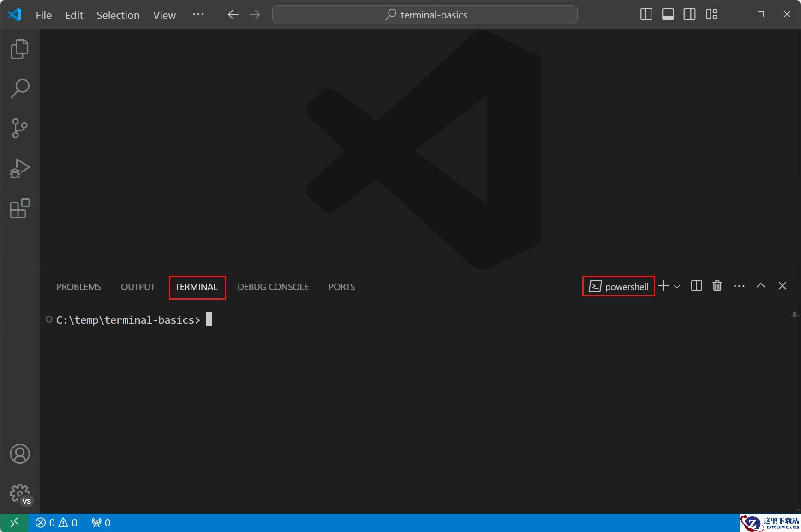Switch to the PROBLEMS tab
Viewport: 801px width, 532px height.
pyautogui.click(x=79, y=287)
